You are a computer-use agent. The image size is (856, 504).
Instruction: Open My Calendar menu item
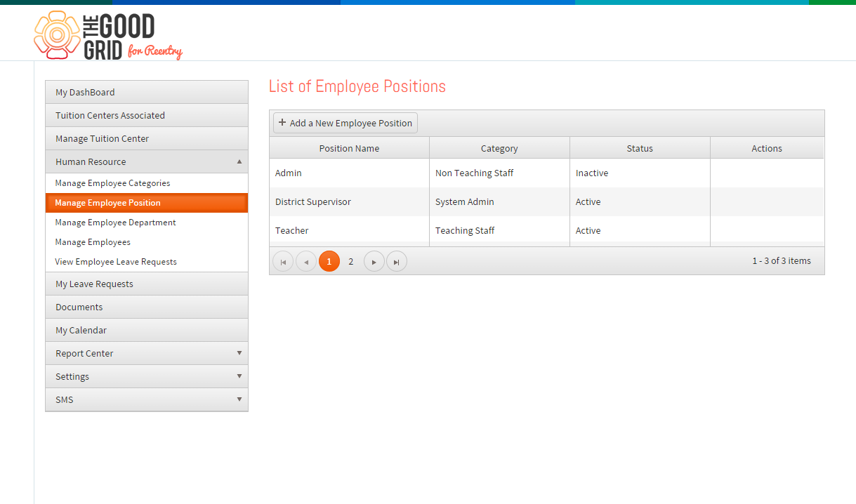(x=147, y=330)
